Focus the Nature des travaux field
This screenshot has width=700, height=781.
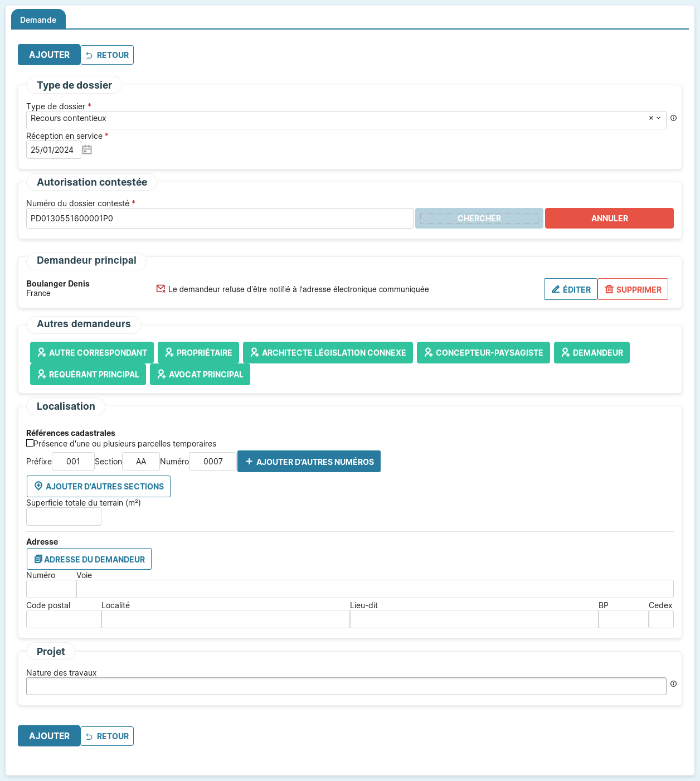pos(346,686)
